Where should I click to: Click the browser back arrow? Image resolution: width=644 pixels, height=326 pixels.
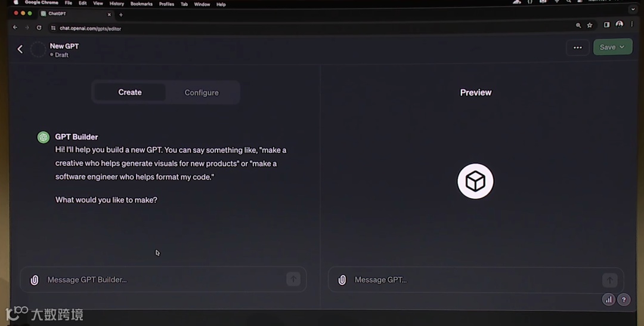click(15, 27)
